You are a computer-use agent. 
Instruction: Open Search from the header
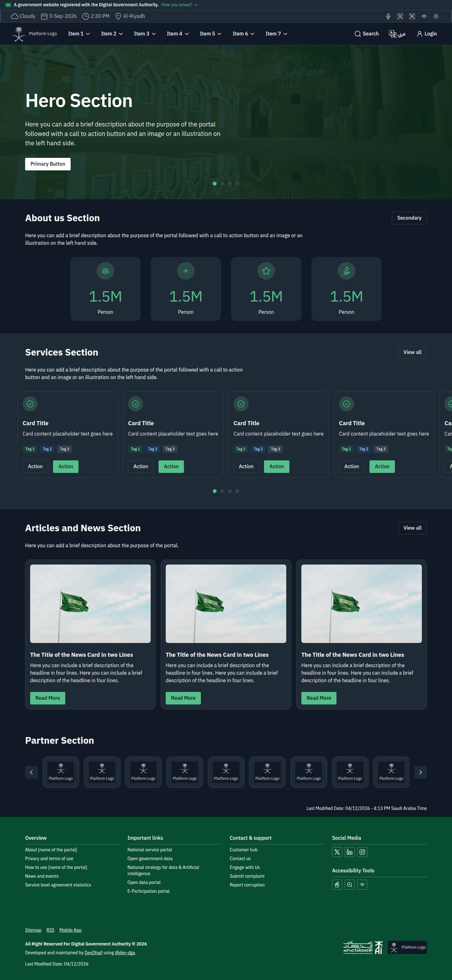tap(366, 34)
